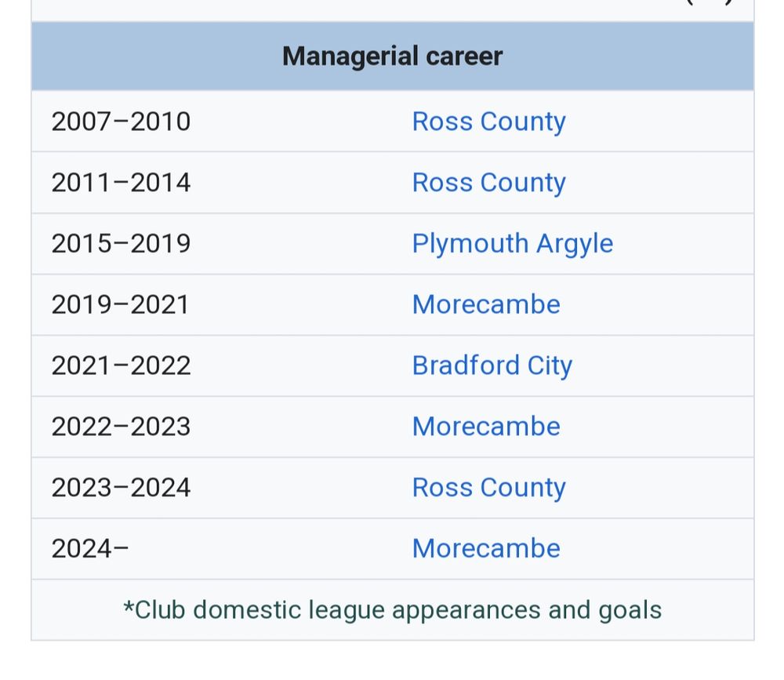The height and width of the screenshot is (680, 784).
Task: Select the 2021–2022 years cell
Action: (121, 365)
